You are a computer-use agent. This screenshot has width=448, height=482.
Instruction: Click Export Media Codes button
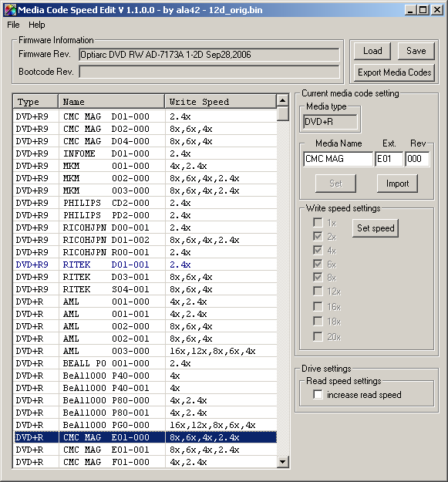[394, 72]
